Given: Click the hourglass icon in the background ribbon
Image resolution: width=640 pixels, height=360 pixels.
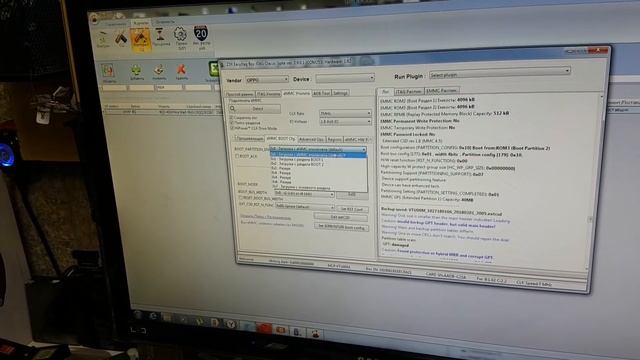Looking at the screenshot, I should point(160,34).
